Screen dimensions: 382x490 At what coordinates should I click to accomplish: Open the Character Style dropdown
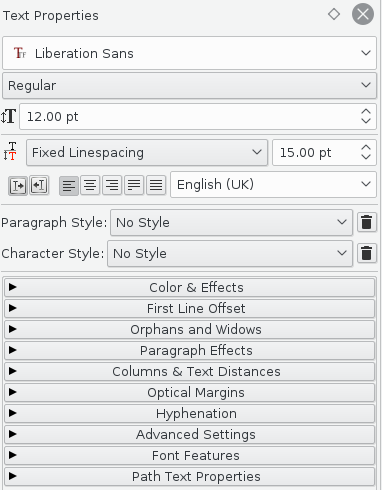[x=230, y=254]
